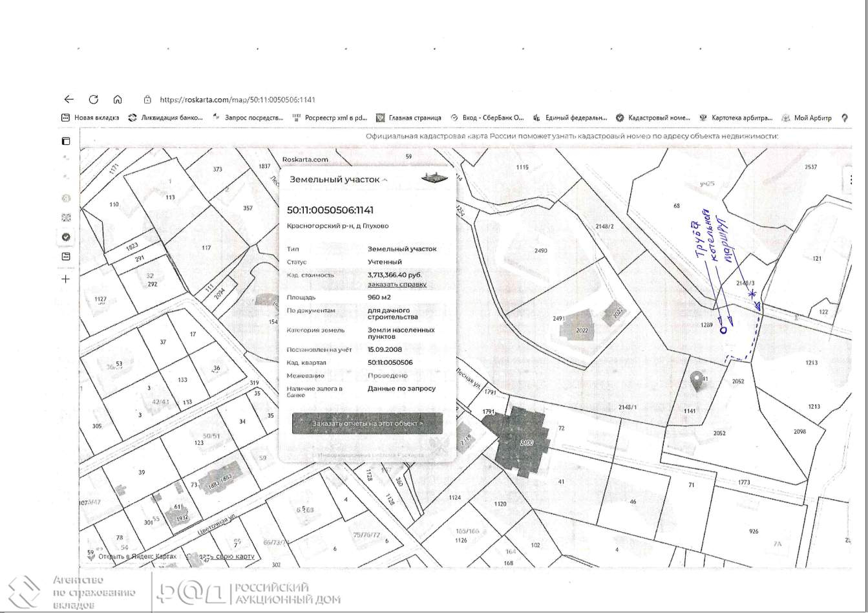Click parcel 2148/1 on the map
868x613 pixels.
(x=627, y=407)
